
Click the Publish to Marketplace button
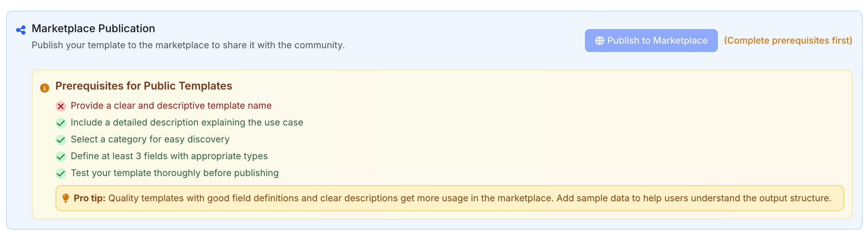pyautogui.click(x=651, y=41)
